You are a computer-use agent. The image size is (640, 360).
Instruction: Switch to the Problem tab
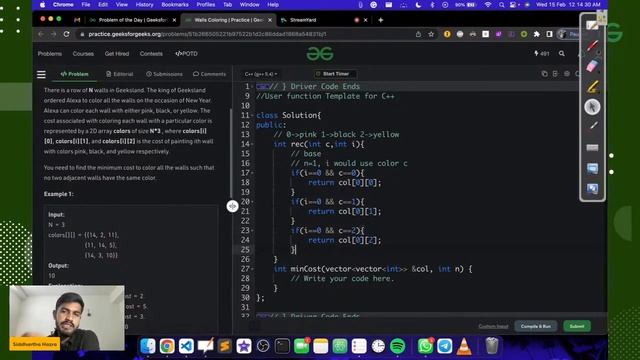coord(74,74)
